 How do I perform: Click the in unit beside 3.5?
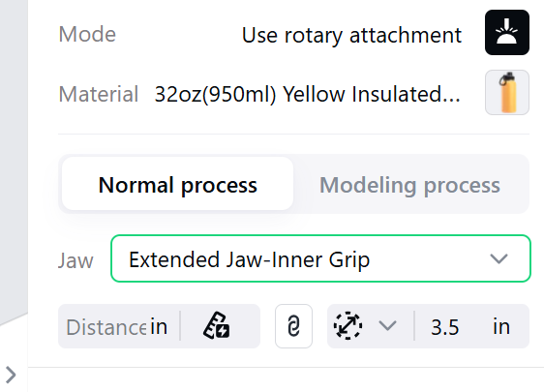[x=501, y=326]
